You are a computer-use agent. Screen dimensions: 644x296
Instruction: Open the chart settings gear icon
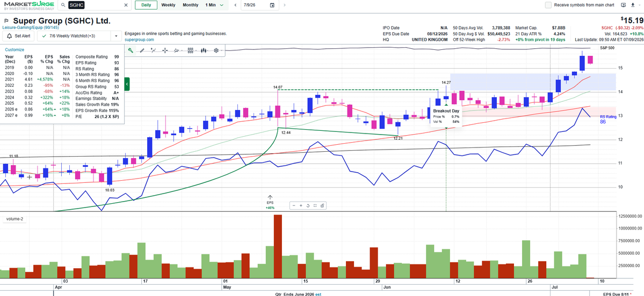216,50
